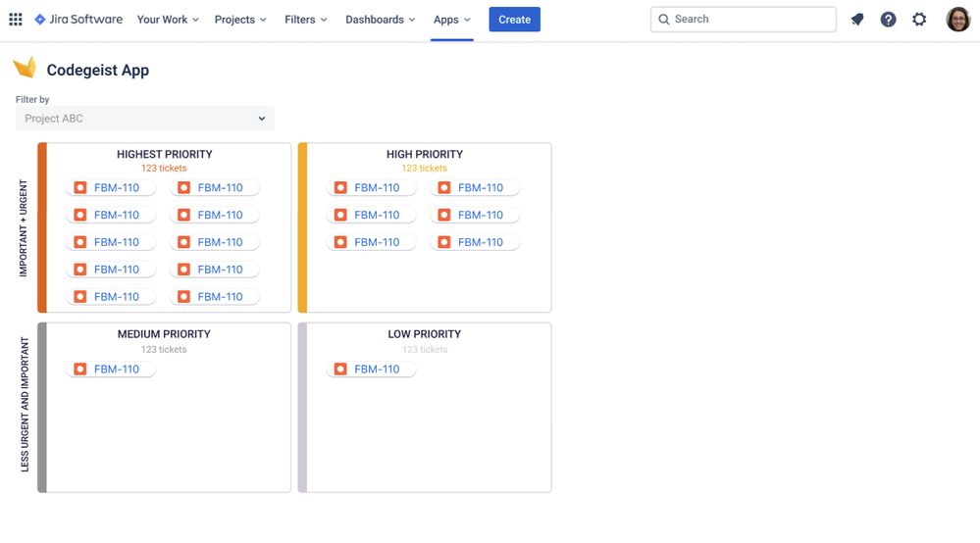Image resolution: width=980 pixels, height=543 pixels.
Task: Expand the Your Work menu
Action: [x=168, y=20]
